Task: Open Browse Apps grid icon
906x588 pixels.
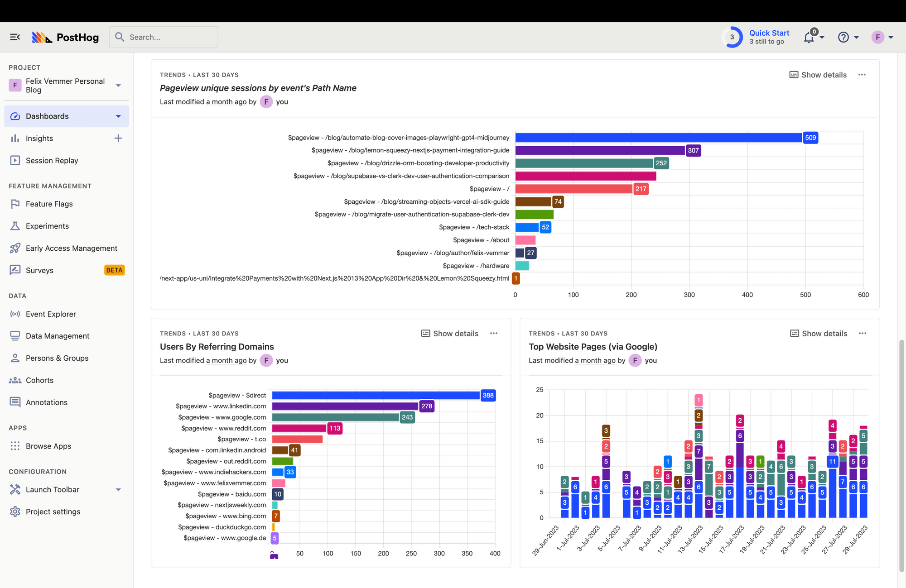Action: click(15, 446)
